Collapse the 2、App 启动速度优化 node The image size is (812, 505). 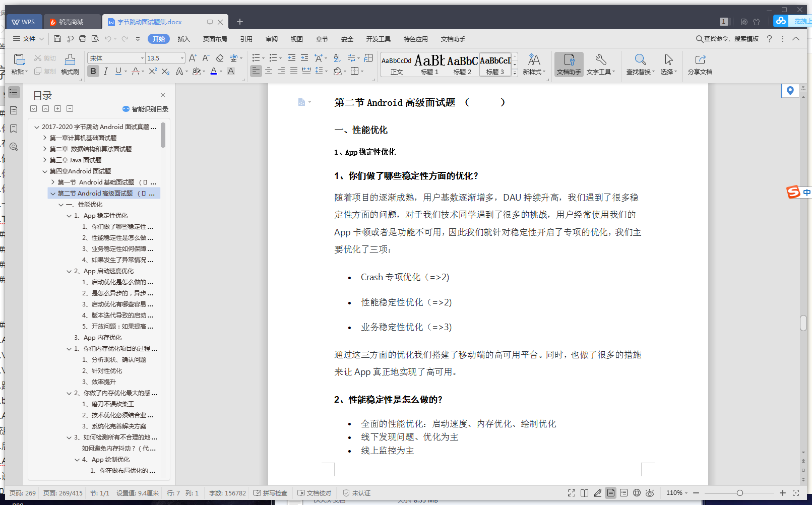pyautogui.click(x=69, y=271)
